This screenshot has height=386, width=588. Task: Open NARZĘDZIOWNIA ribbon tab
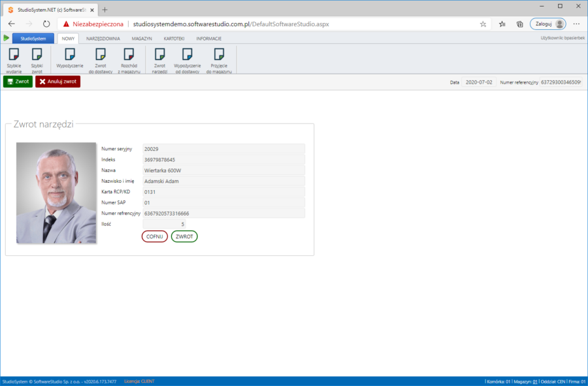(103, 39)
